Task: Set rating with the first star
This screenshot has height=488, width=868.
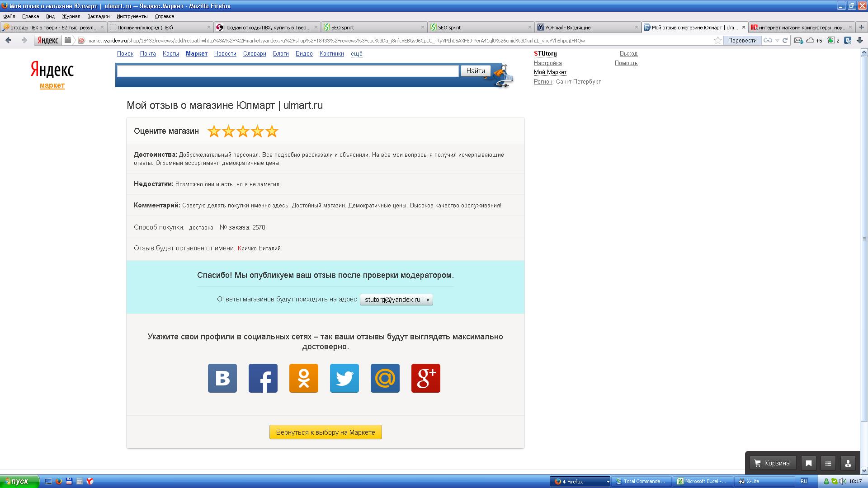Action: tap(214, 131)
